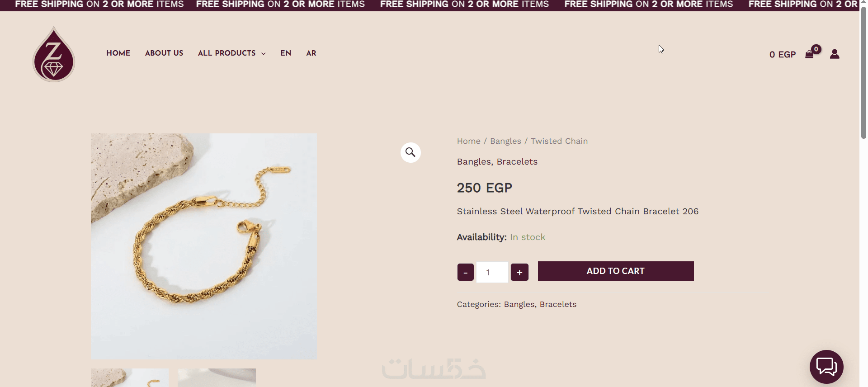Open Bracelets link in Categories line
This screenshot has height=387, width=868.
click(558, 304)
